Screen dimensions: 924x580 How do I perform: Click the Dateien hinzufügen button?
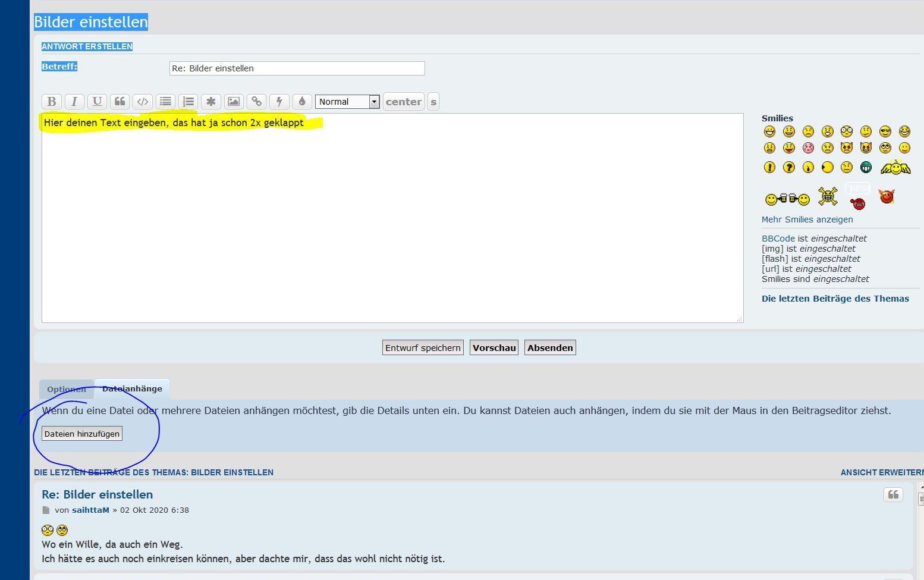click(82, 434)
